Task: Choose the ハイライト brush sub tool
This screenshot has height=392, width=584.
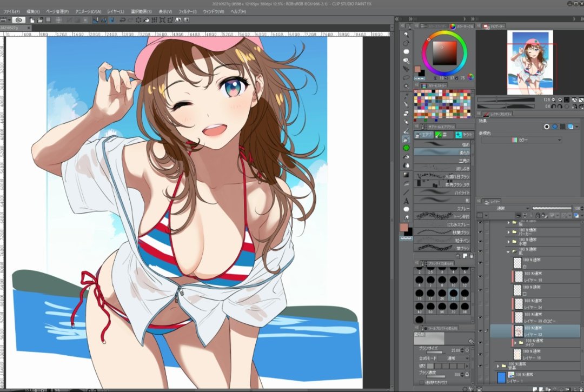Action: point(442,192)
